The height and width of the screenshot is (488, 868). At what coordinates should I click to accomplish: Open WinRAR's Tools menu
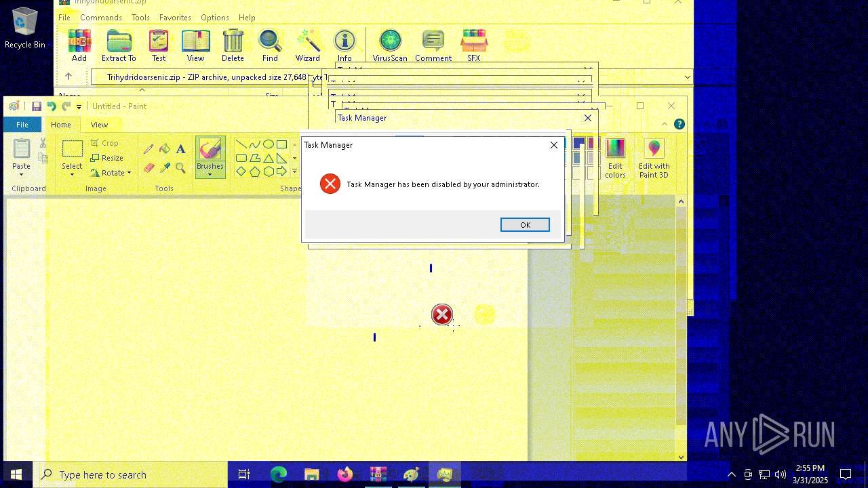pyautogui.click(x=140, y=18)
